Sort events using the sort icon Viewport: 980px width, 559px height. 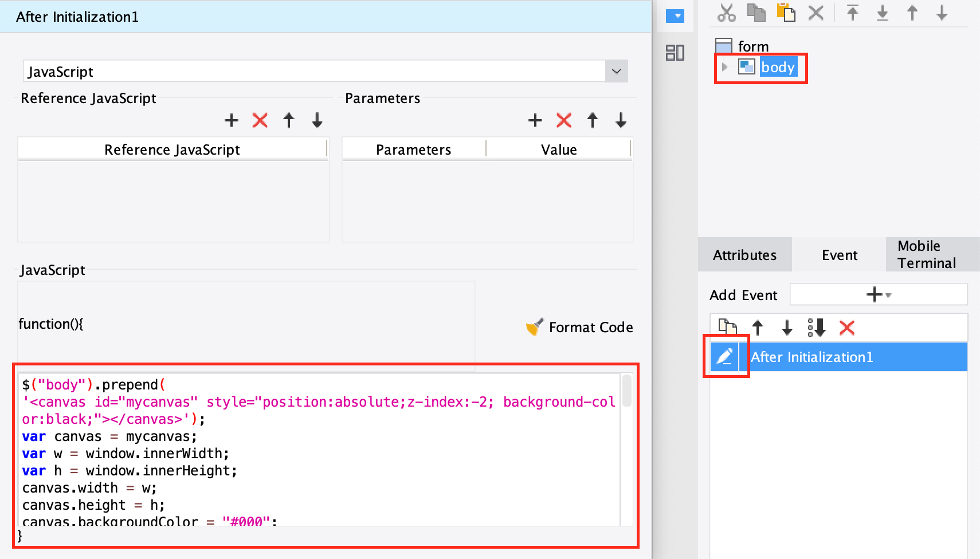click(x=816, y=328)
